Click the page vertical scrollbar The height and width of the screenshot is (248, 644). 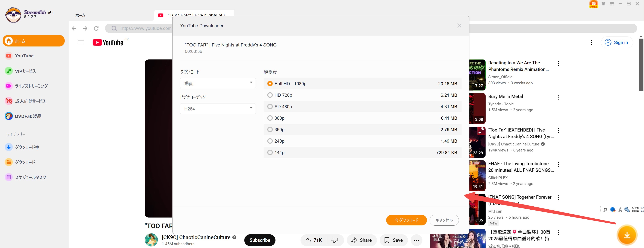coord(641,65)
